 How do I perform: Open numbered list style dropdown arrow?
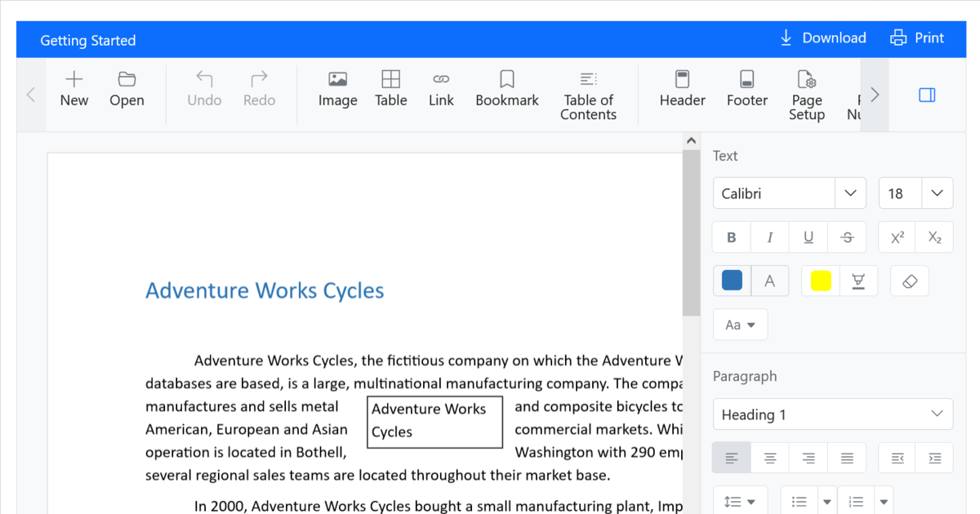tap(884, 501)
